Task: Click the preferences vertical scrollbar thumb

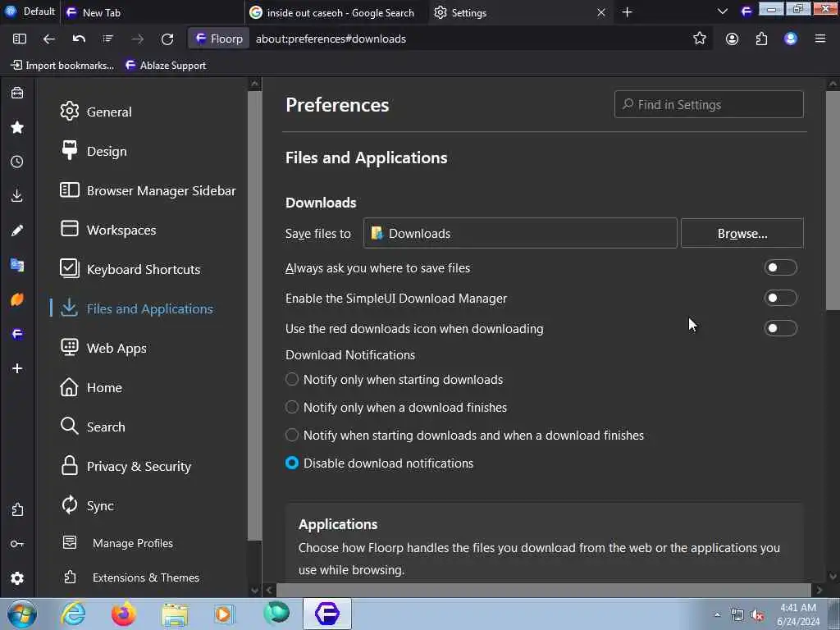Action: click(x=833, y=201)
